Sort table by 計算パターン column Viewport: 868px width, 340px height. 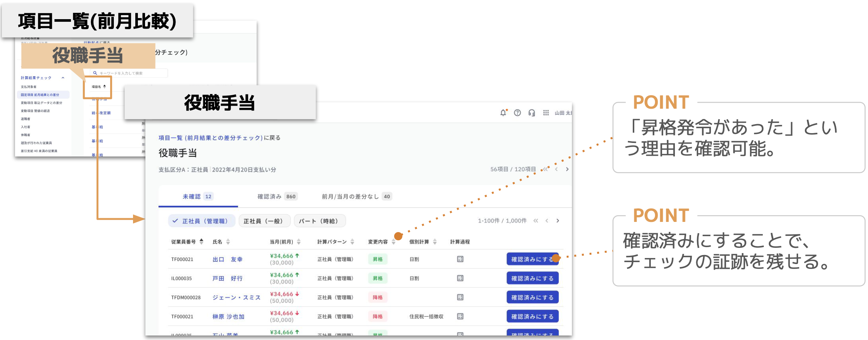pyautogui.click(x=352, y=241)
